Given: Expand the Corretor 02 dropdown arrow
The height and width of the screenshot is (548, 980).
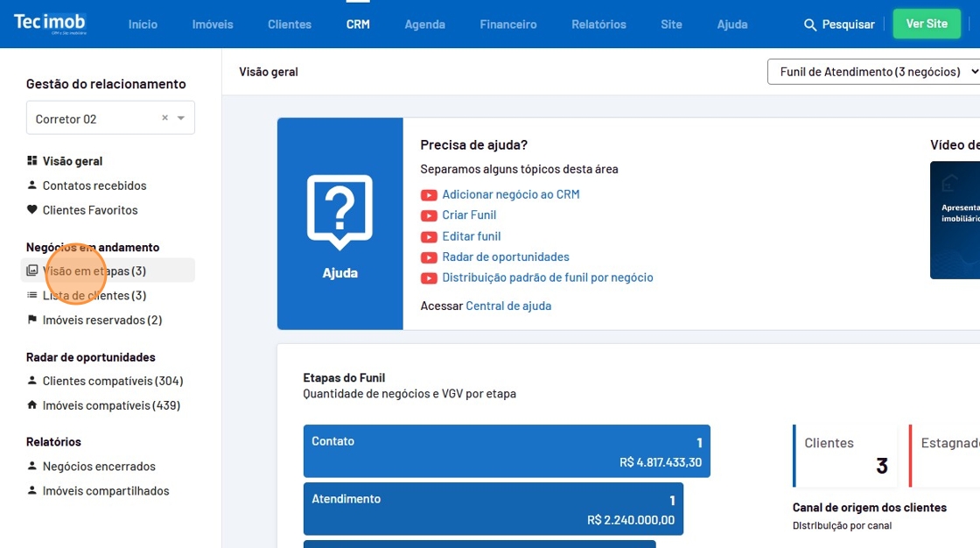Looking at the screenshot, I should point(181,118).
